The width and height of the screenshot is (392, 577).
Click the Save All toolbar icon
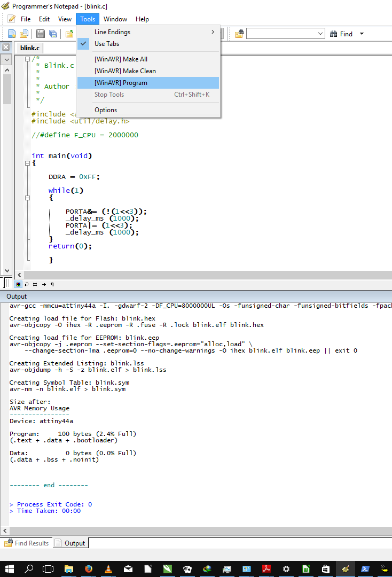tap(53, 34)
